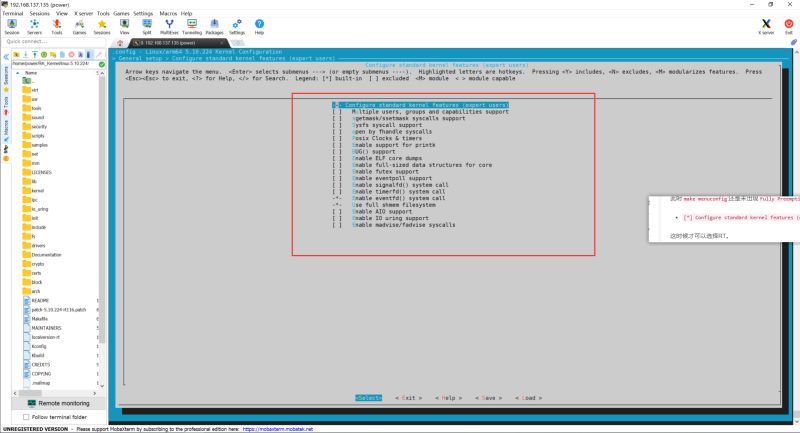Click SFTP upload arrow icon
This screenshot has width=800, height=433.
[35, 55]
